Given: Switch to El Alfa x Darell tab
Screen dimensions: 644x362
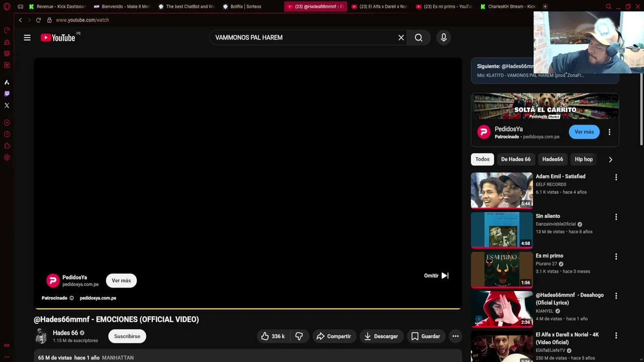Looking at the screenshot, I should pyautogui.click(x=380, y=7).
